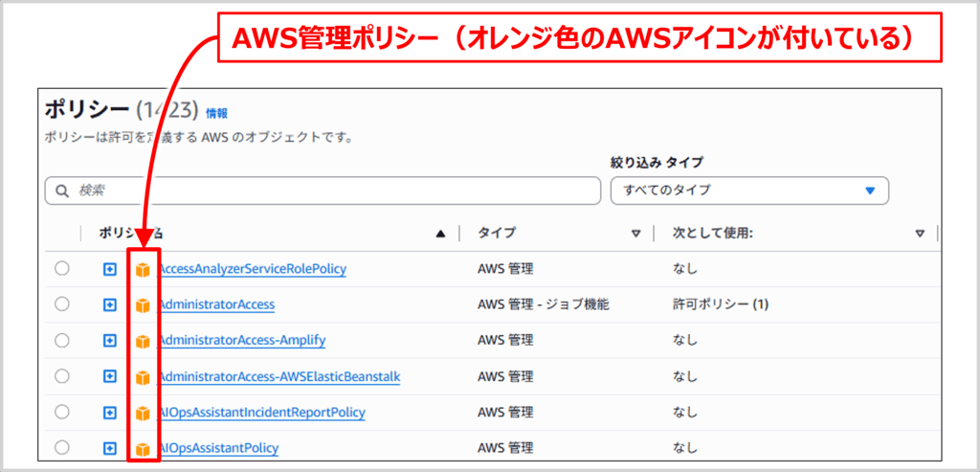Click the 次として使用: column header
Image resolution: width=980 pixels, height=472 pixels.
click(x=712, y=234)
